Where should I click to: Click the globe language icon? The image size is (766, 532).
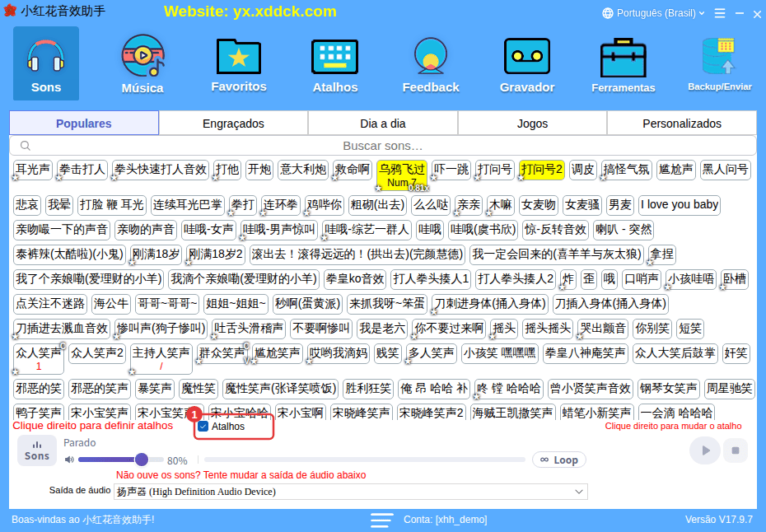(608, 13)
